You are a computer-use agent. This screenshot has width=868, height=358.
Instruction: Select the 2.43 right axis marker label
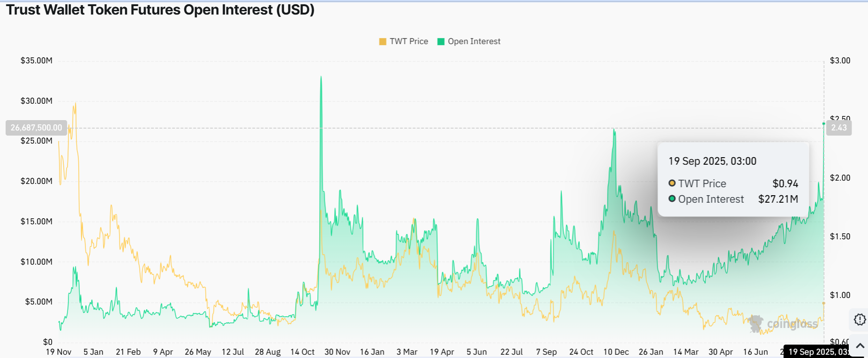click(839, 128)
